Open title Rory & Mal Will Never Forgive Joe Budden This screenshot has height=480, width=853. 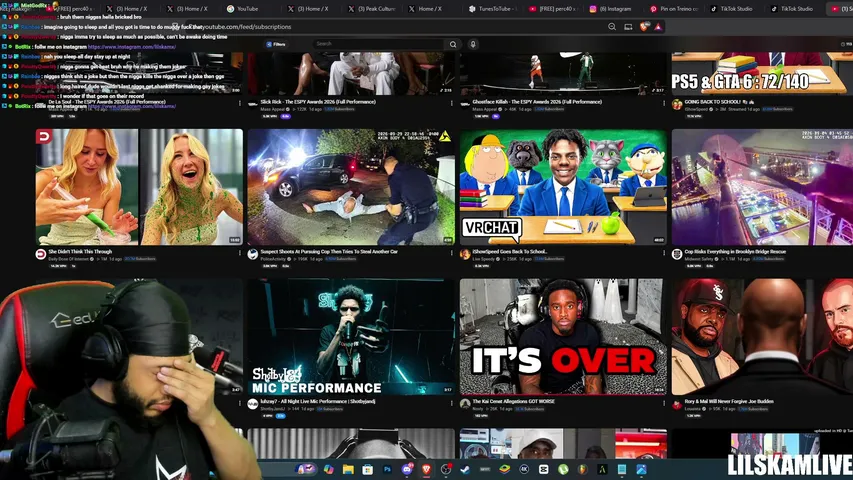coord(729,401)
